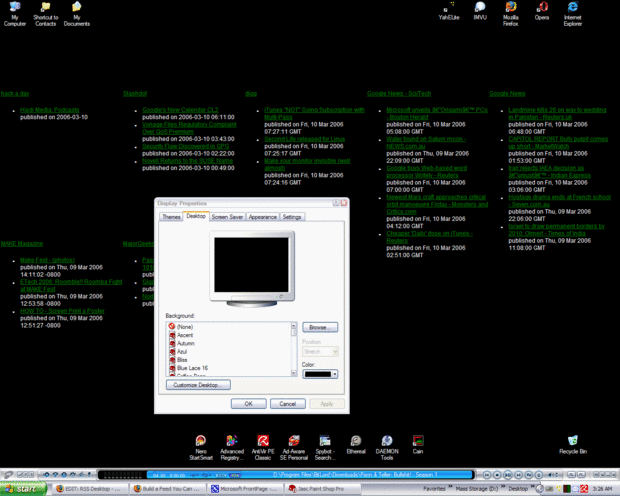Select the Spybot Search desktop icon
This screenshot has height=496, width=620.
tap(325, 448)
